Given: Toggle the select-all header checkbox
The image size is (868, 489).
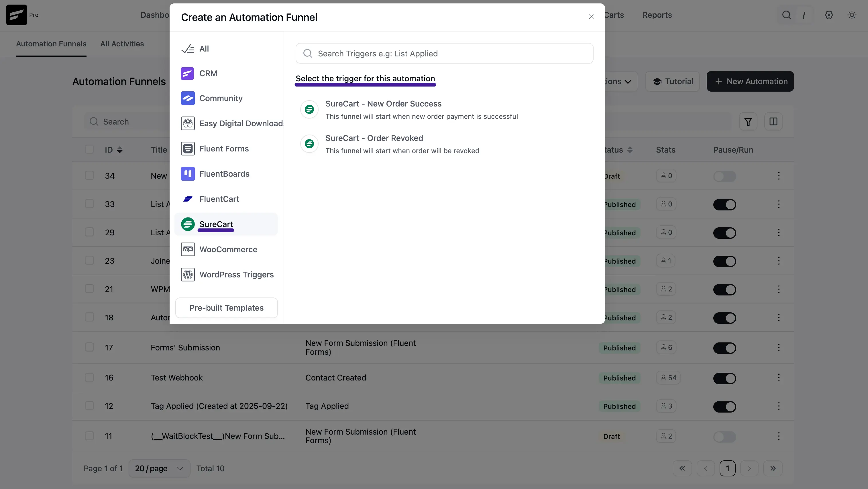Looking at the screenshot, I should tap(89, 149).
